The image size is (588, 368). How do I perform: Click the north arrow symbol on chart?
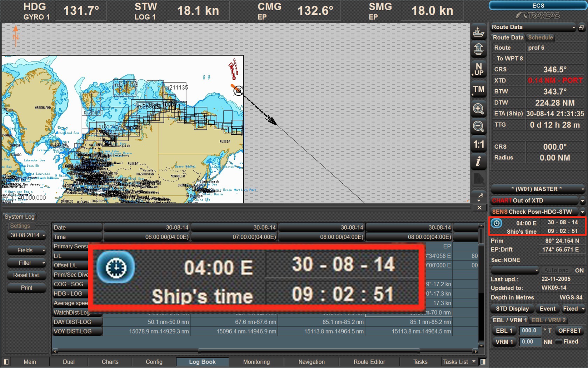[x=15, y=36]
